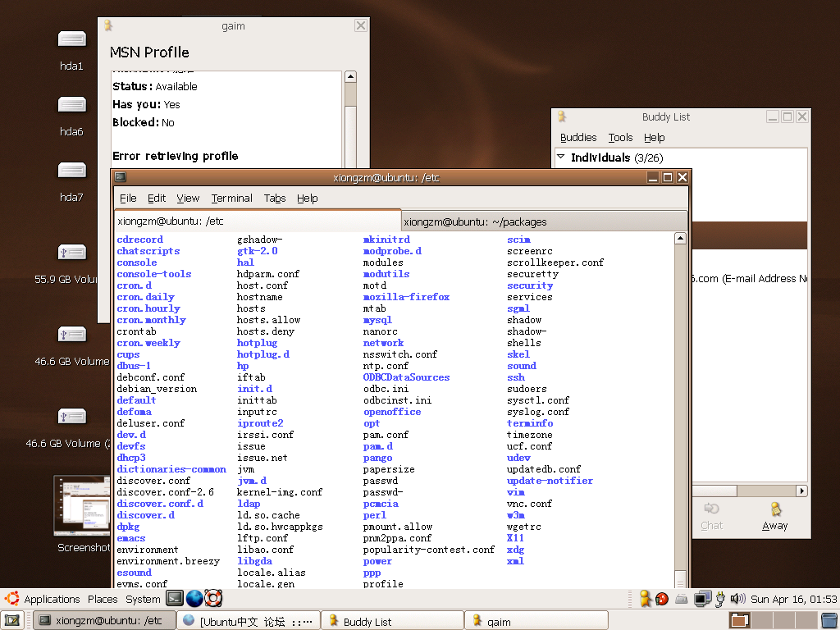840x630 pixels.
Task: Launch the Terminal from the top panel launcher
Action: coord(175,598)
